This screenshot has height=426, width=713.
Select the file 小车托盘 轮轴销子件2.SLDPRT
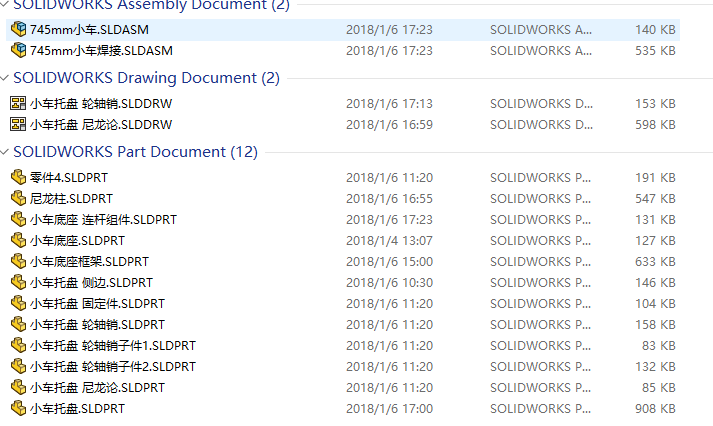click(113, 366)
